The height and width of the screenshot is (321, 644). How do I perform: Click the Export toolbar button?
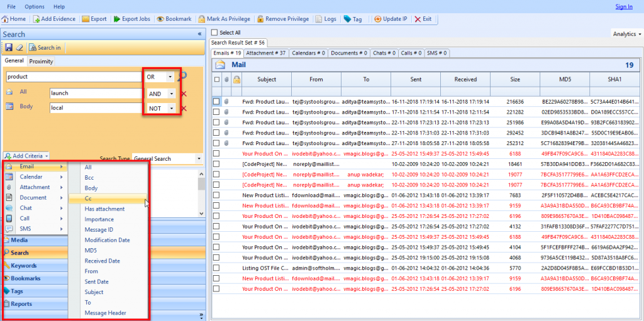point(94,19)
